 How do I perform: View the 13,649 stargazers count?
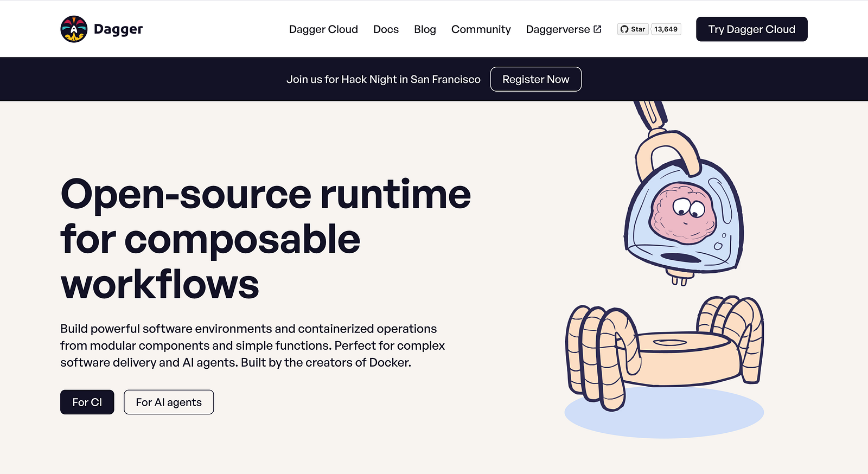tap(666, 29)
